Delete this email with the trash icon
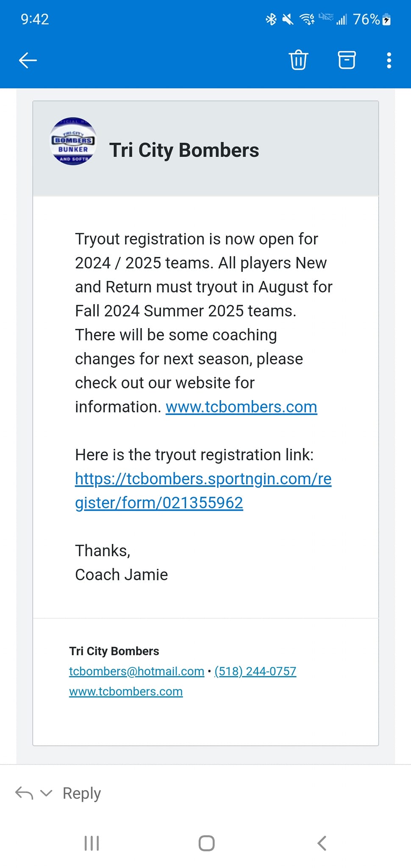This screenshot has width=411, height=868. pyautogui.click(x=298, y=60)
